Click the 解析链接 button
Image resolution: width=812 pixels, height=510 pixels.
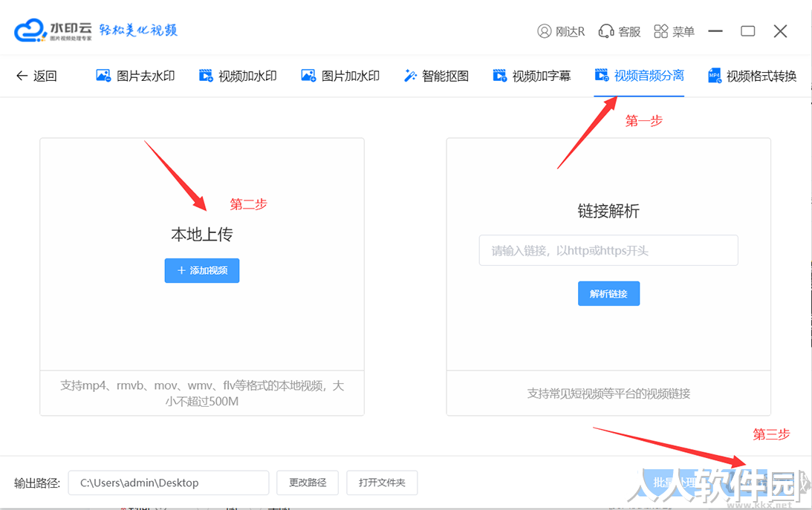pos(608,294)
